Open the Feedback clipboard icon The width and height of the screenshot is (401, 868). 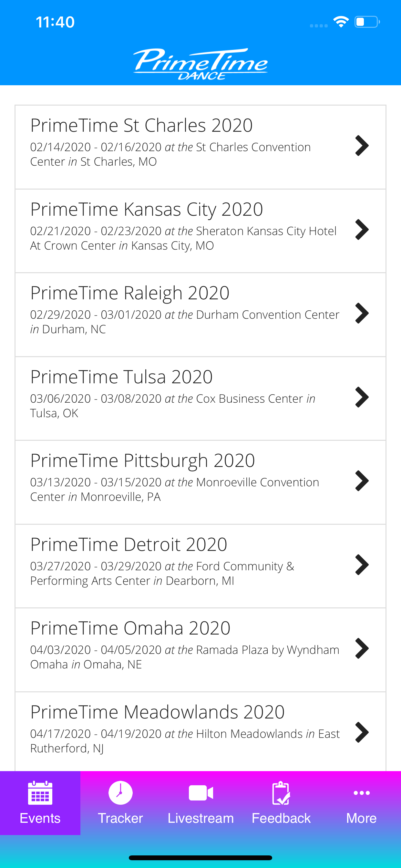coord(281,792)
